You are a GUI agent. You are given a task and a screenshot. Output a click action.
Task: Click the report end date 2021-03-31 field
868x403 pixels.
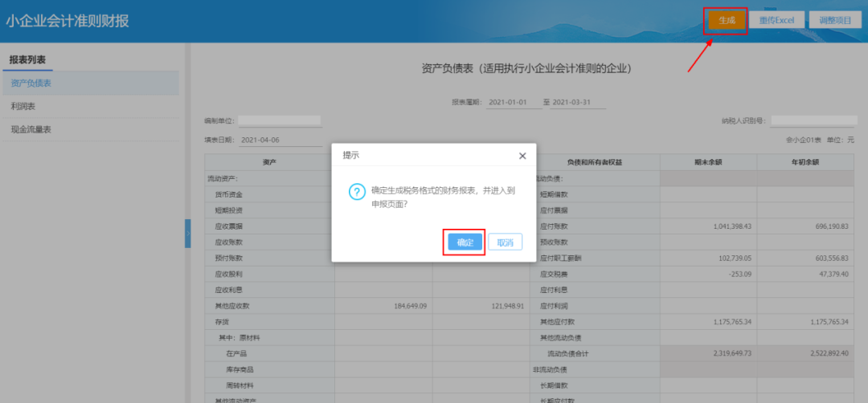tap(578, 102)
